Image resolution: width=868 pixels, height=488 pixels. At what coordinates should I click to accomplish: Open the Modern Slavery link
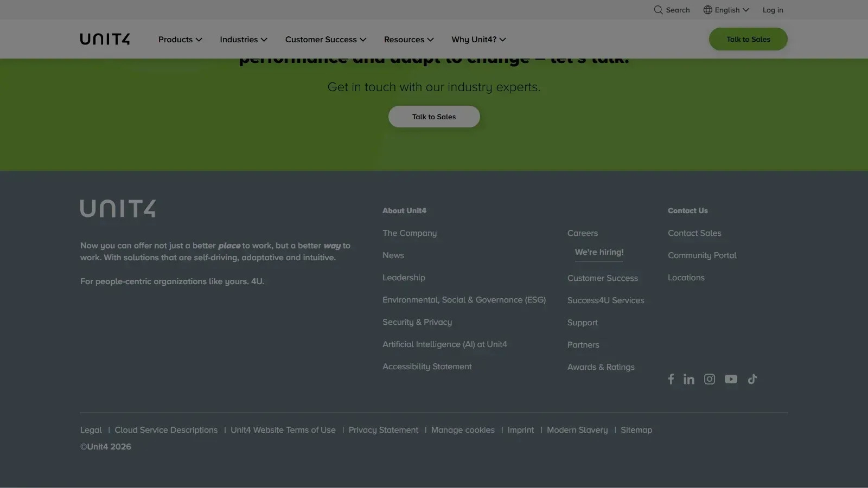577,430
